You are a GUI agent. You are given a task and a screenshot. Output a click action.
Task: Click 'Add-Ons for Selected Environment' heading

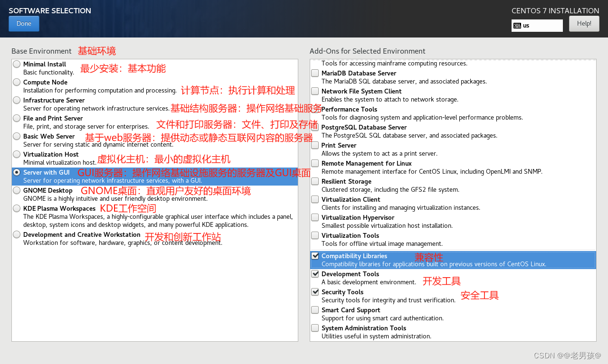[x=368, y=51]
